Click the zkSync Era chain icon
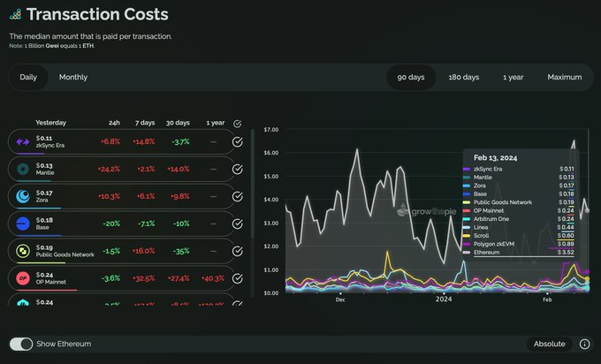Image resolution: width=601 pixels, height=364 pixels. (x=23, y=142)
